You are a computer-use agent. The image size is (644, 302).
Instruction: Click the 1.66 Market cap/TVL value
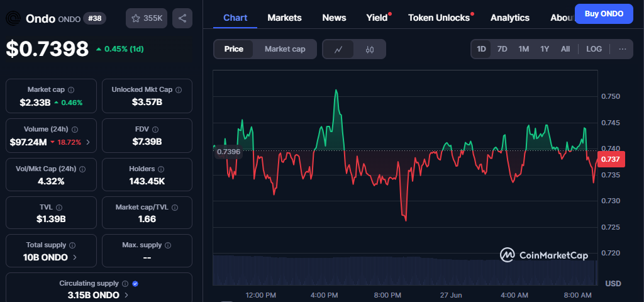pos(147,219)
